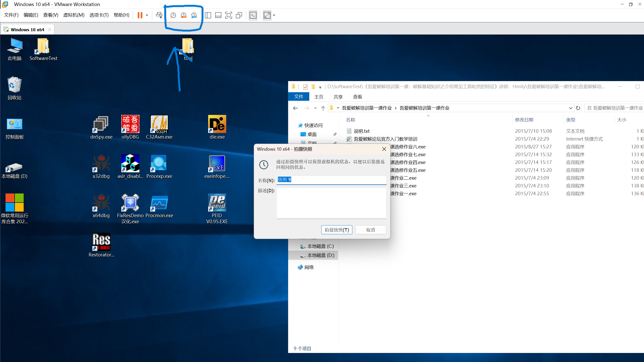Viewport: 644px width, 362px height.
Task: Open the console view icon
Action: [x=253, y=15]
